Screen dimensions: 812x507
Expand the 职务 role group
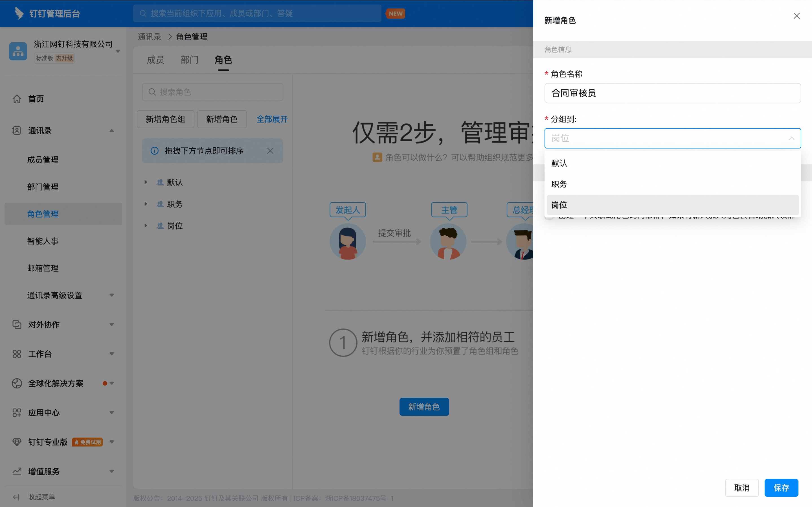[x=146, y=204]
